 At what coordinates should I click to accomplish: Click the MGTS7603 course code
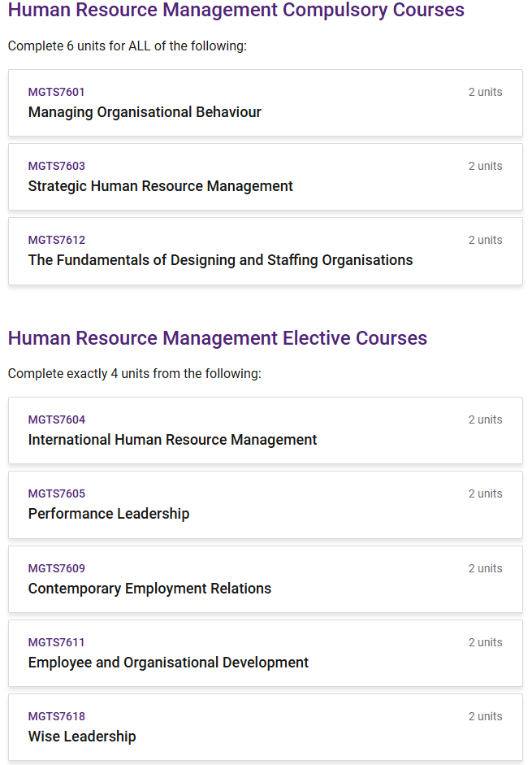click(x=57, y=166)
